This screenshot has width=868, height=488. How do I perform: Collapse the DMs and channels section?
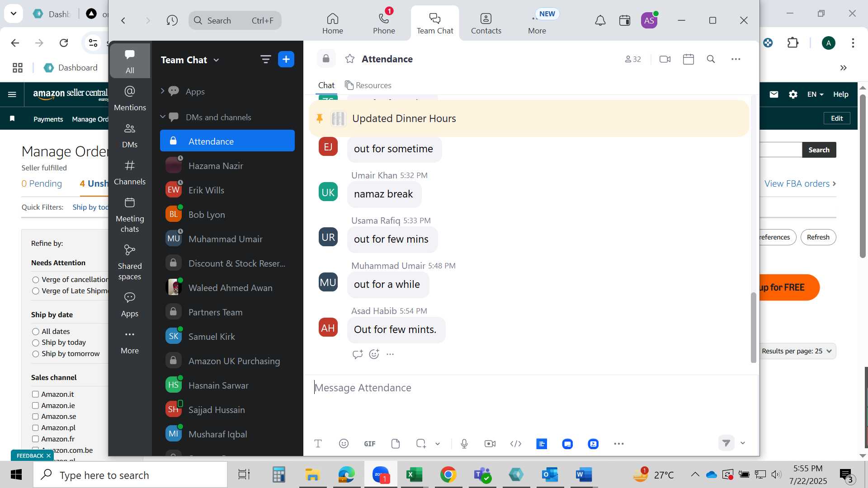click(162, 117)
